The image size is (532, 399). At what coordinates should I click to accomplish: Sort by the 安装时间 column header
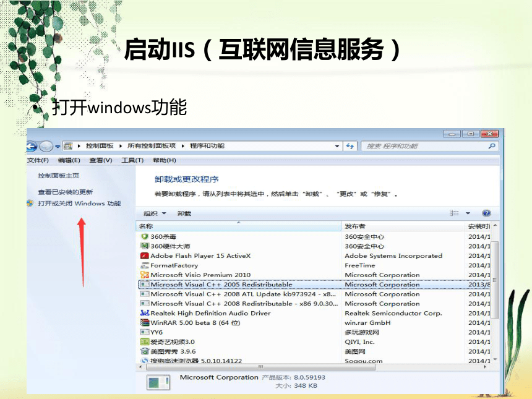coord(478,226)
